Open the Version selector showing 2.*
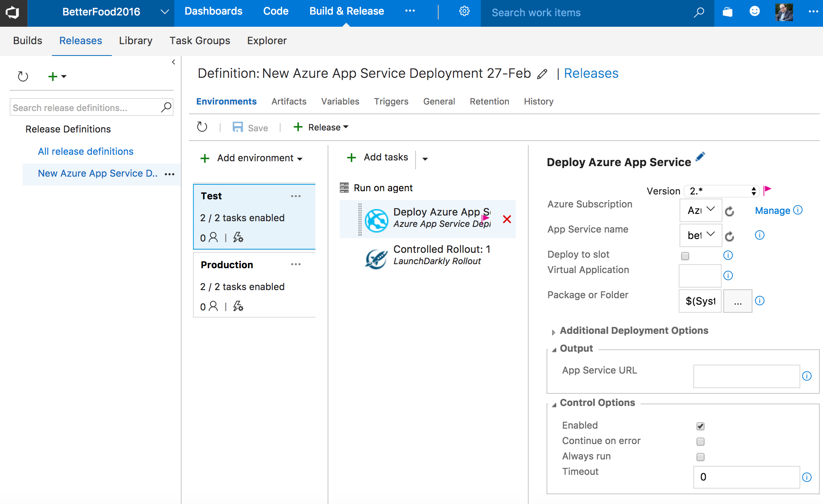Image resolution: width=823 pixels, height=504 pixels. [x=721, y=191]
